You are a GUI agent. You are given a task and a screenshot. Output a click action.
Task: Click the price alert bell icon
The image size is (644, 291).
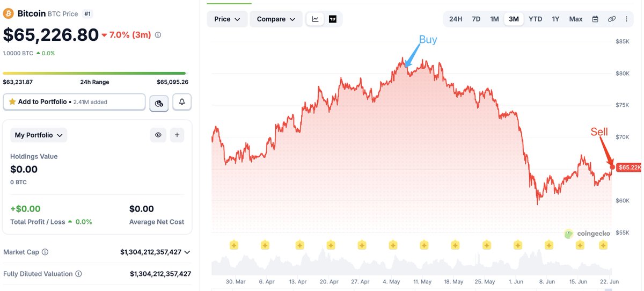(182, 102)
